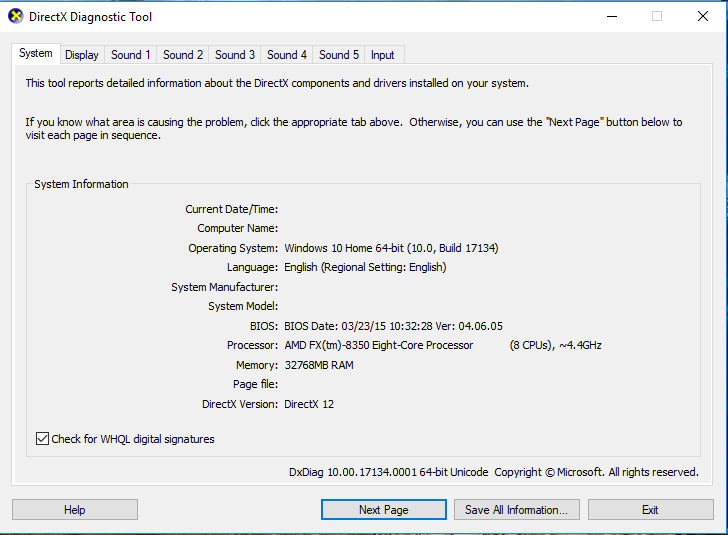
Task: Click the 32768MB RAM memory value
Action: pos(319,365)
